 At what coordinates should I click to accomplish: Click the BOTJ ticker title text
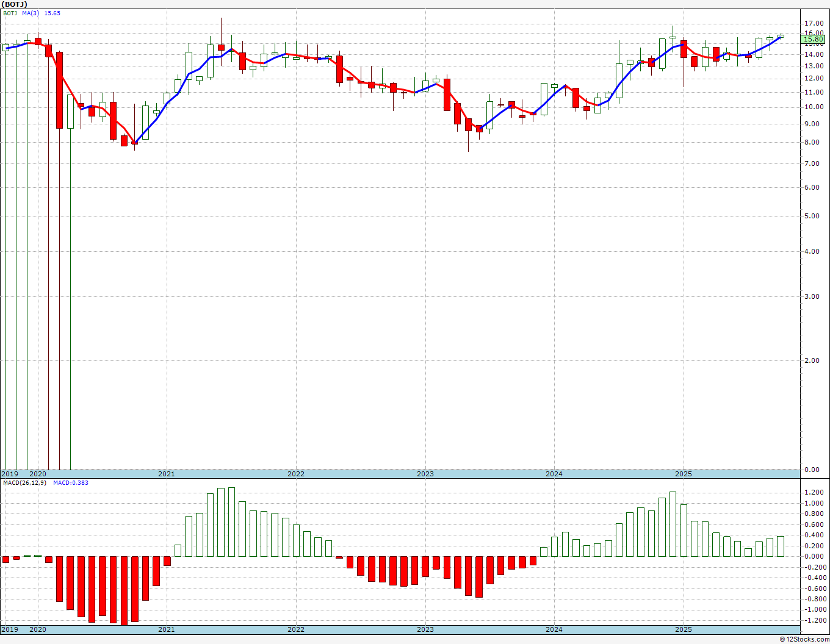click(15, 4)
